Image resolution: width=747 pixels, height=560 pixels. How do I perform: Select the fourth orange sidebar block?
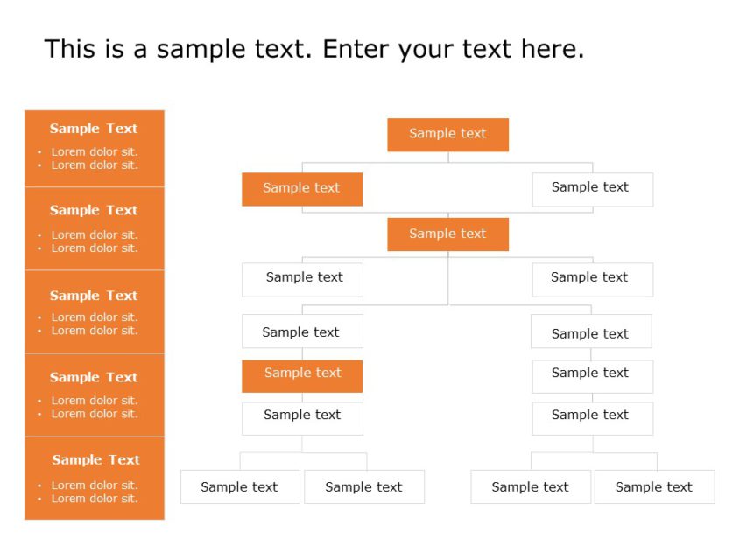(95, 395)
